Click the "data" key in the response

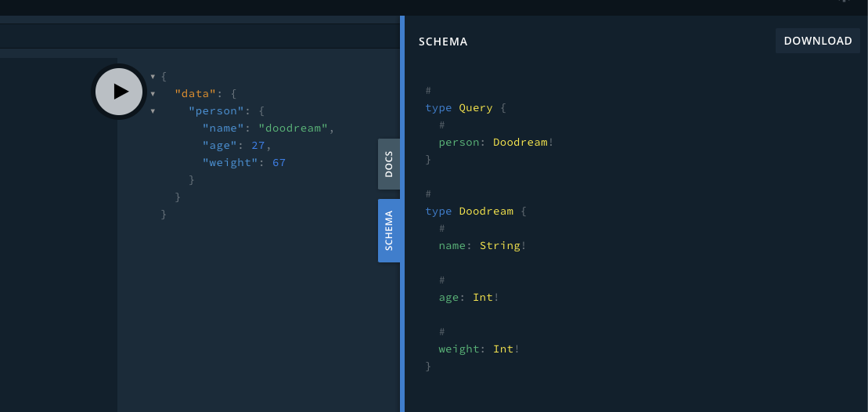pyautogui.click(x=196, y=93)
